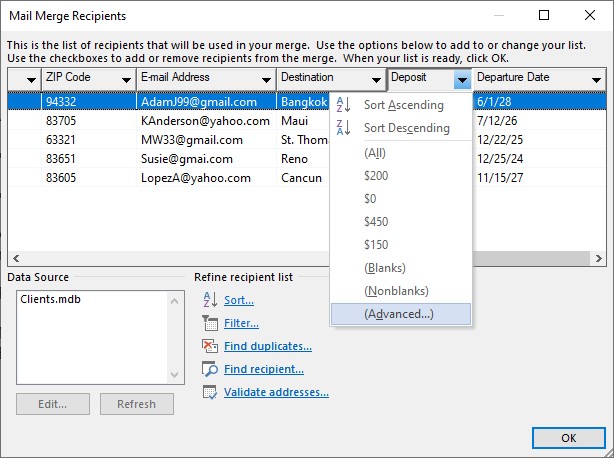The width and height of the screenshot is (614, 458).
Task: Select Clients.mdb in the Data Source list
Action: click(51, 299)
